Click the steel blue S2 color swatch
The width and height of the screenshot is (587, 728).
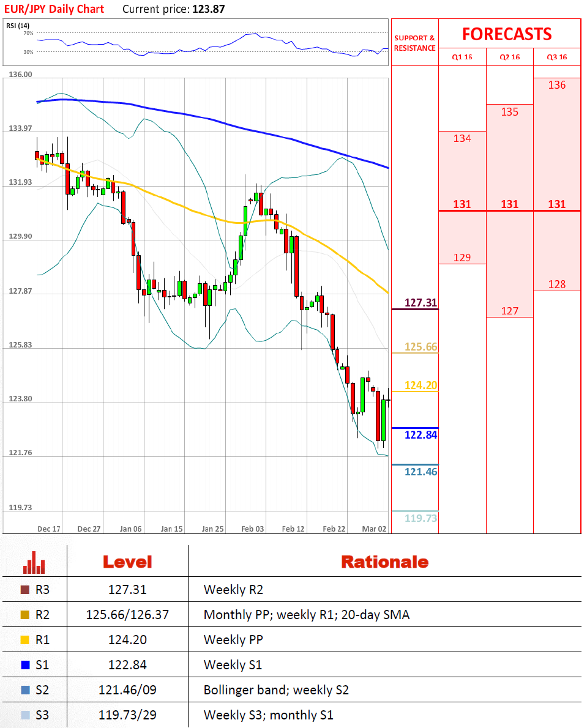pos(25,690)
